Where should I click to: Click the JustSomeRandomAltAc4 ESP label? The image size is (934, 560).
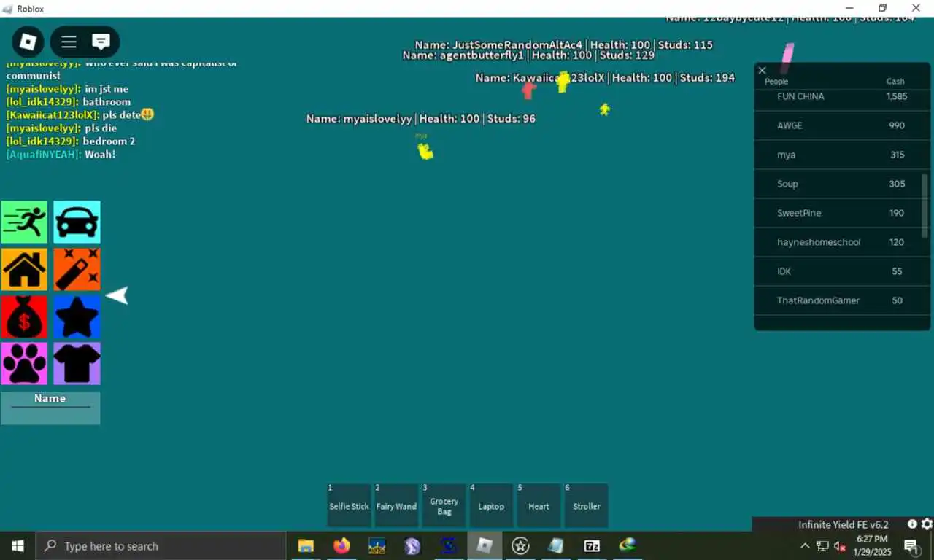[x=563, y=44]
